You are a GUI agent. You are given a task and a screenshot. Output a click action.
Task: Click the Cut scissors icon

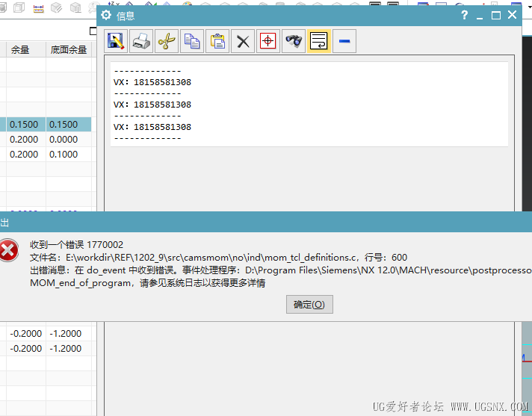click(167, 41)
